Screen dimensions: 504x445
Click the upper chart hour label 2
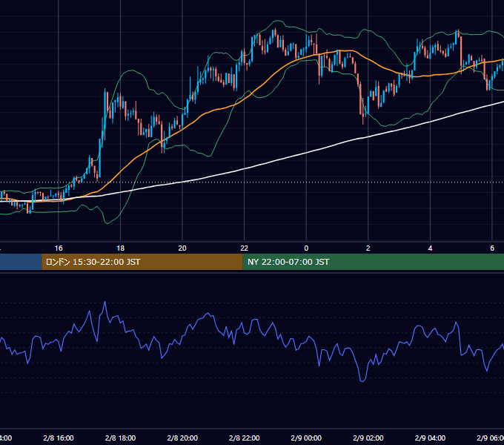368,248
